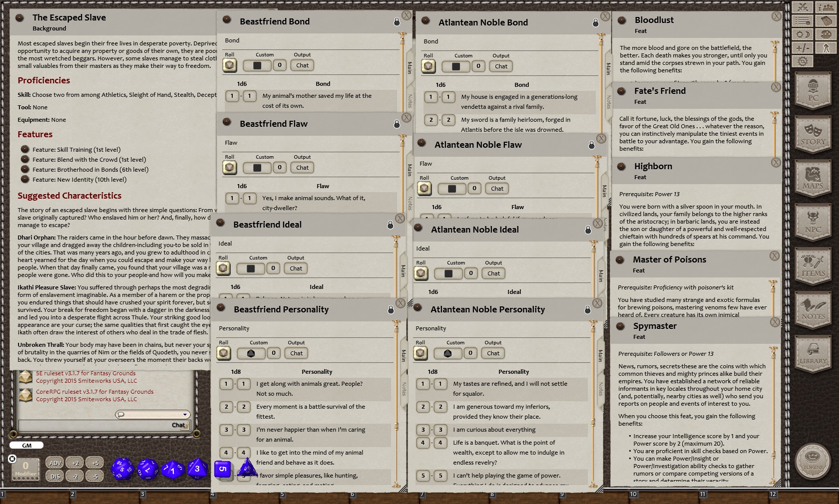
Task: Click the day/night lighting icon
Action: click(803, 34)
